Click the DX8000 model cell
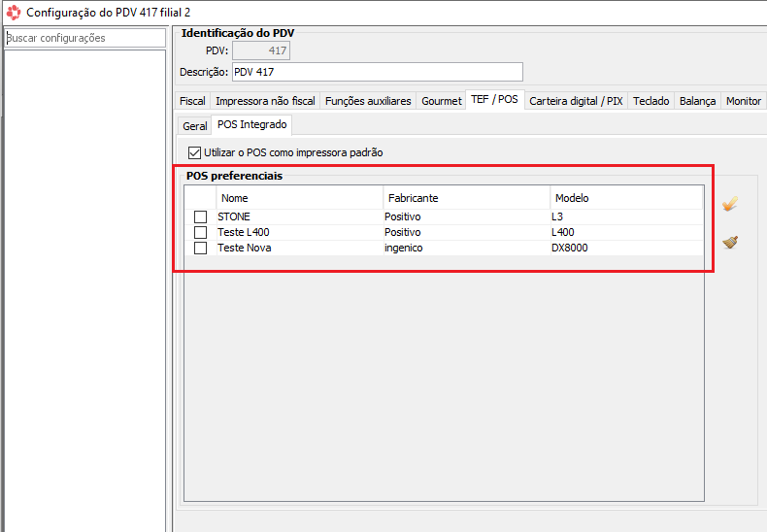Screen dimensions: 767x532 (626, 248)
